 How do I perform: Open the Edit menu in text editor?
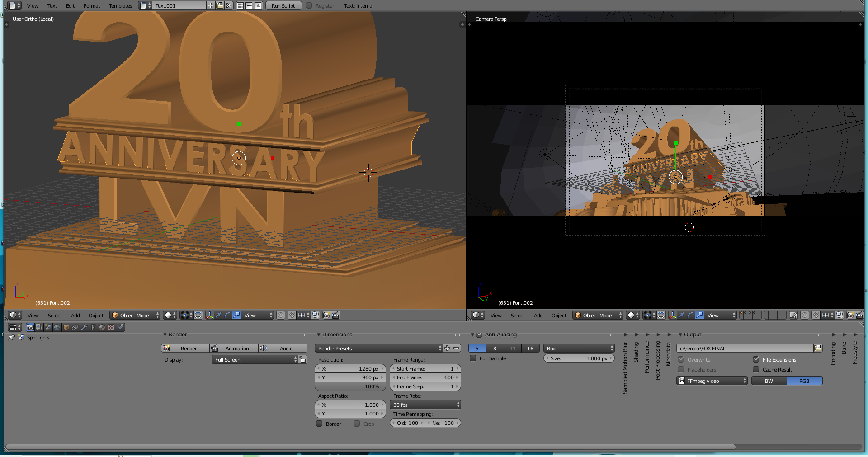(70, 6)
